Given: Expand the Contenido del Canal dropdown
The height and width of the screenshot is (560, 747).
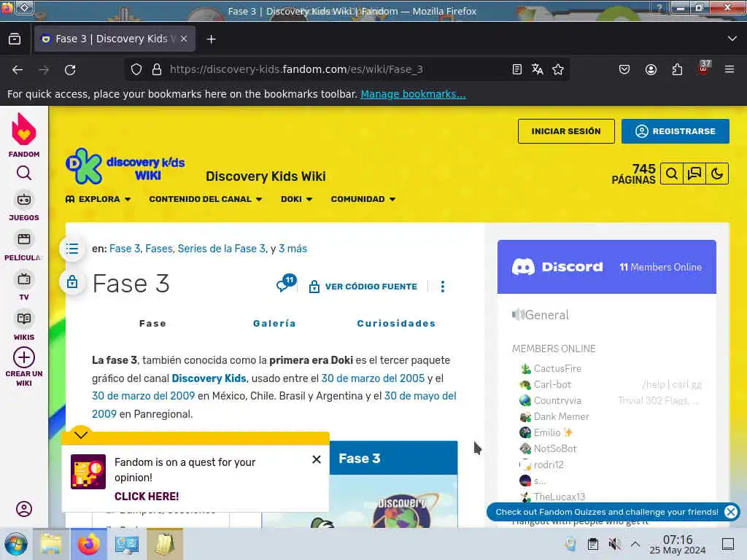Looking at the screenshot, I should click(x=205, y=199).
